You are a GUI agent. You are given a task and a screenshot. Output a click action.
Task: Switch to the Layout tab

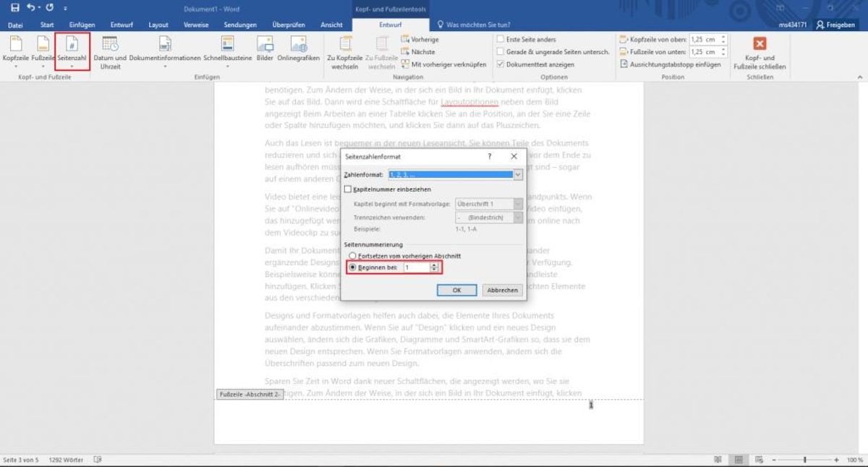(x=158, y=25)
